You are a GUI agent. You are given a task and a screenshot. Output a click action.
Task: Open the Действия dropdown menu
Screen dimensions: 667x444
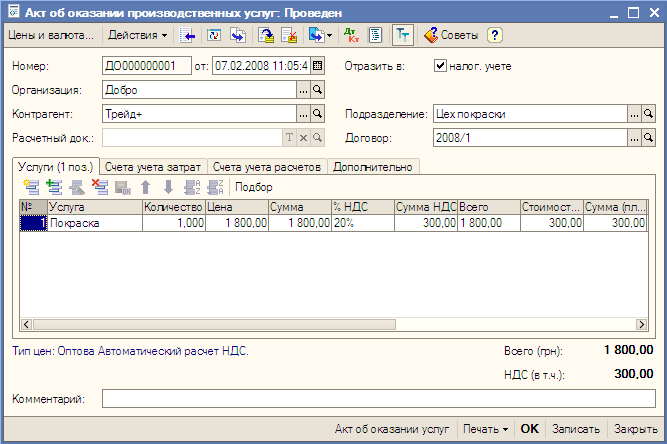(137, 35)
